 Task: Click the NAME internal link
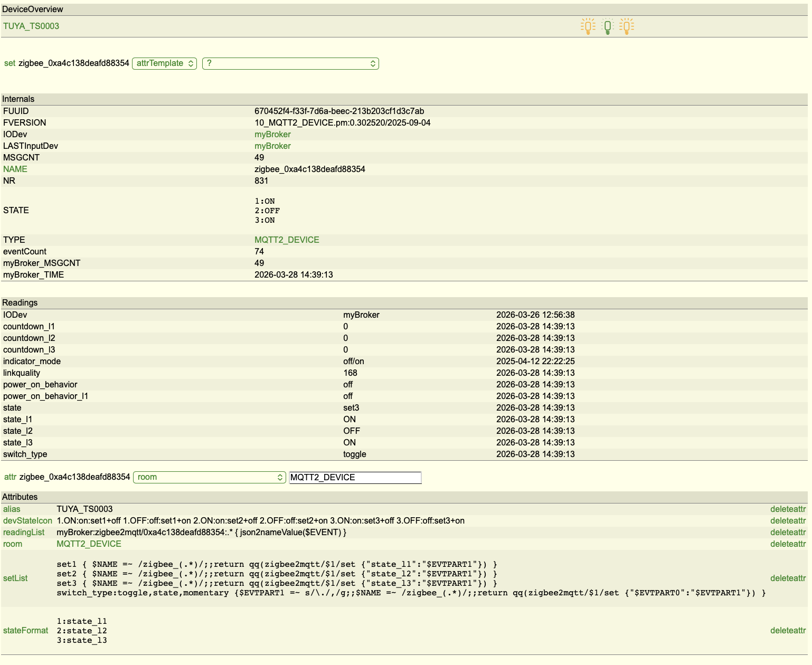[15, 169]
